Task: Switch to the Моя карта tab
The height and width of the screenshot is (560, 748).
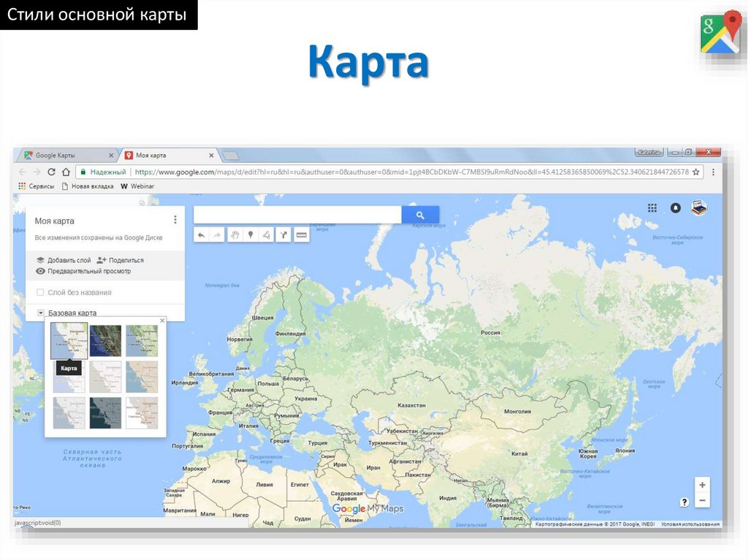Action: click(167, 156)
